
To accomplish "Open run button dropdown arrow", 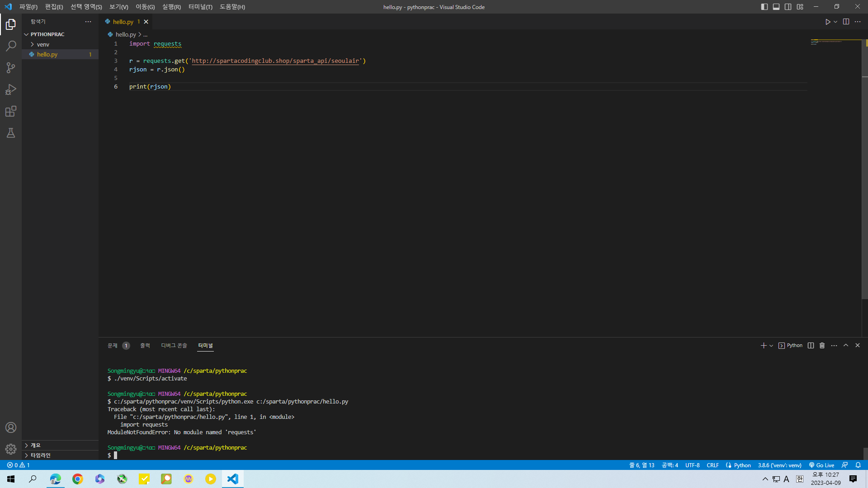I will 835,22.
